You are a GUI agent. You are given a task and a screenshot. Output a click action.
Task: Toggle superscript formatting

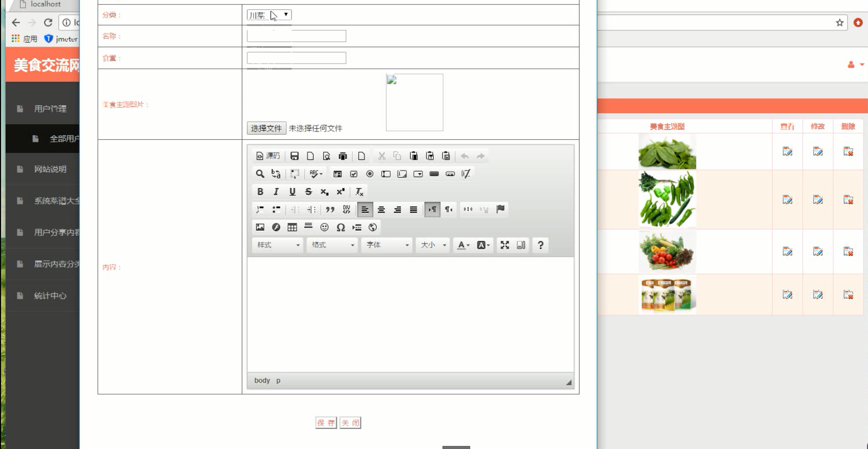(341, 192)
